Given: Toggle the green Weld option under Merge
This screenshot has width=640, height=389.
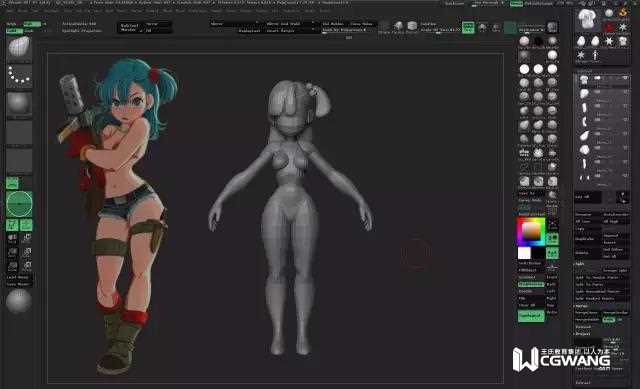Looking at the screenshot, I should [x=609, y=320].
